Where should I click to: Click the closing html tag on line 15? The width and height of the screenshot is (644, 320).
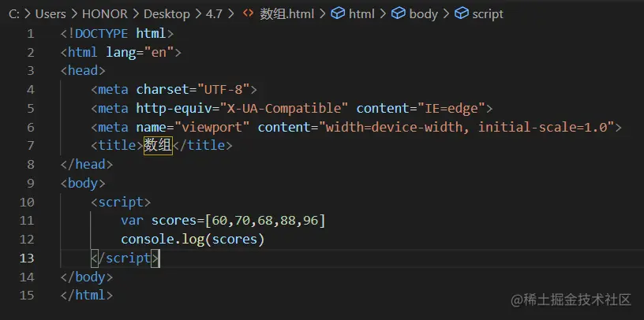pyautogui.click(x=87, y=296)
